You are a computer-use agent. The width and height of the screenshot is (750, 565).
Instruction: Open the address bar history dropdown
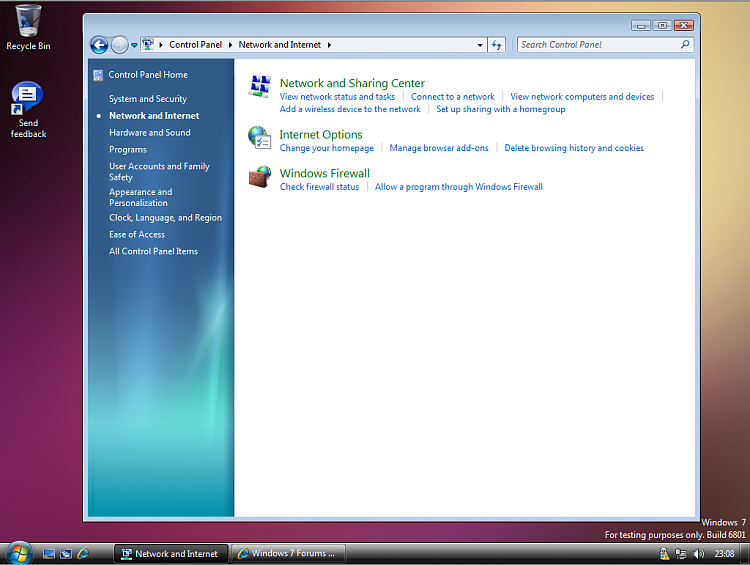click(x=480, y=45)
